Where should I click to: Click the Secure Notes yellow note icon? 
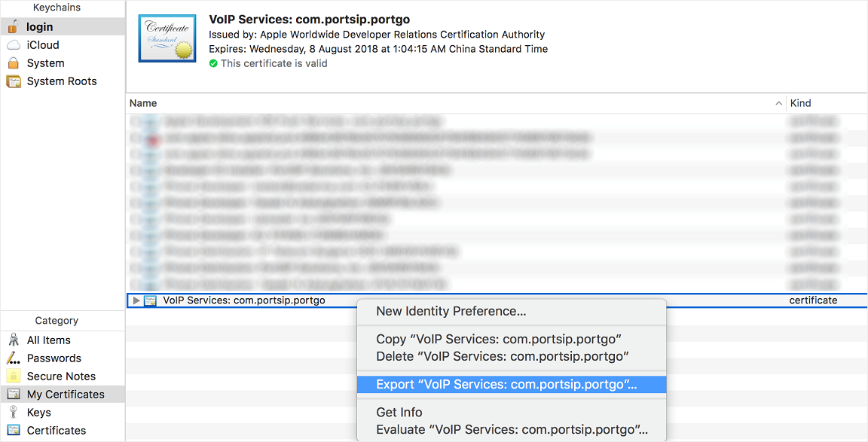pyautogui.click(x=14, y=376)
